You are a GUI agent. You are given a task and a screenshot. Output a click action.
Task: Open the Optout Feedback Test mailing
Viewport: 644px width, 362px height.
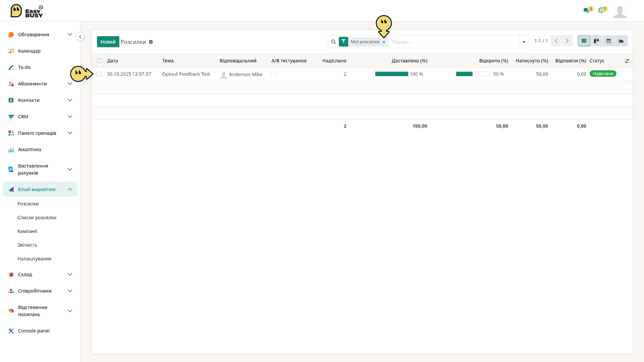click(186, 74)
